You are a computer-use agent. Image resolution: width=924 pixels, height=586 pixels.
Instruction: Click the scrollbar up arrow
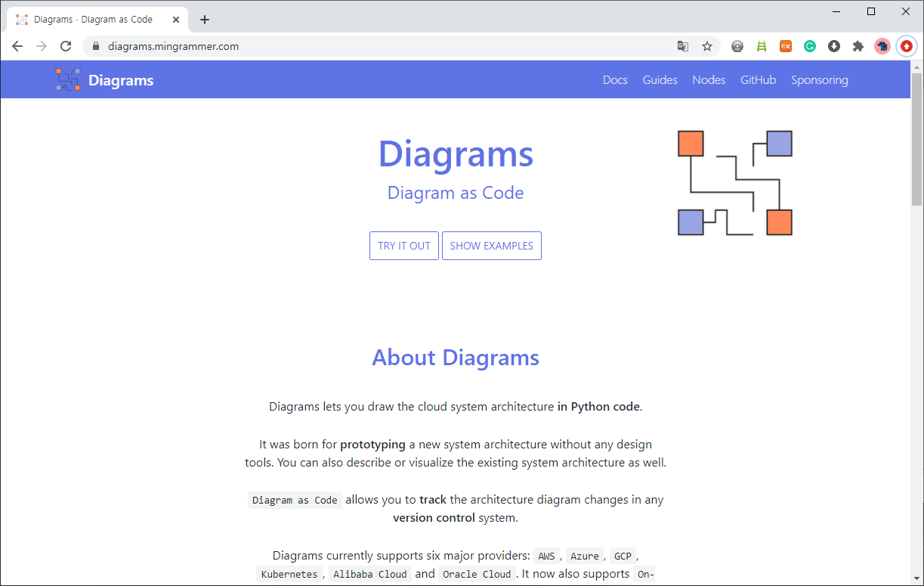point(917,67)
